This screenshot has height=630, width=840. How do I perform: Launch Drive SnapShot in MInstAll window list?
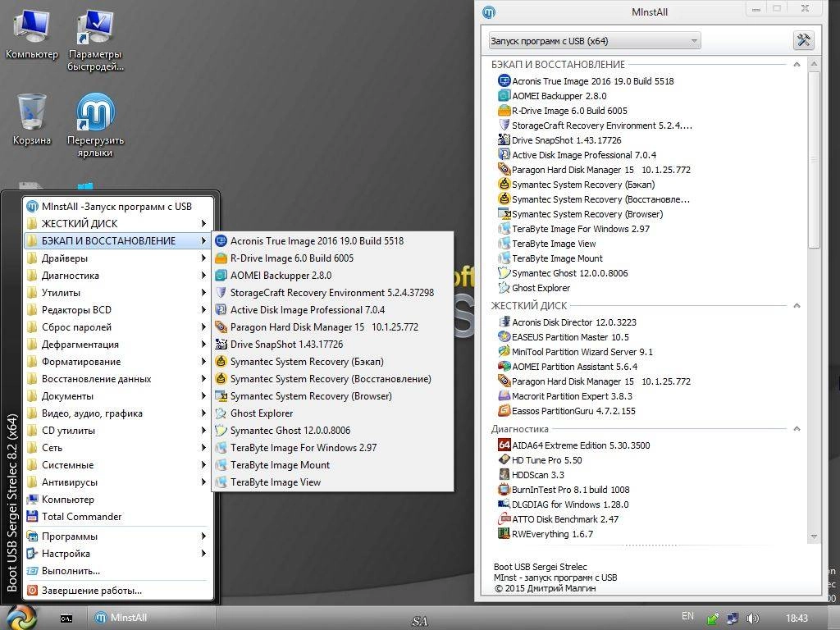(x=559, y=140)
